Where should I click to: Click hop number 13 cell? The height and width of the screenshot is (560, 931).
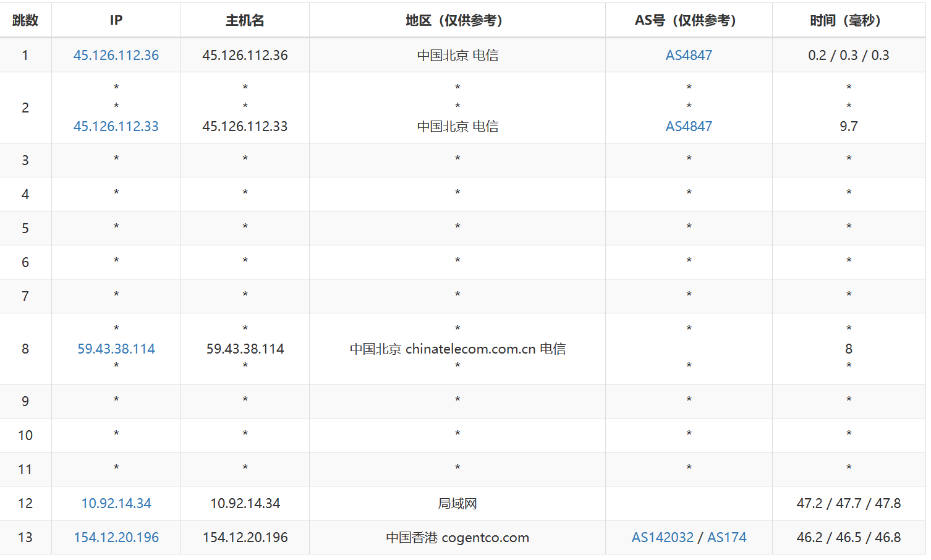[x=25, y=537]
